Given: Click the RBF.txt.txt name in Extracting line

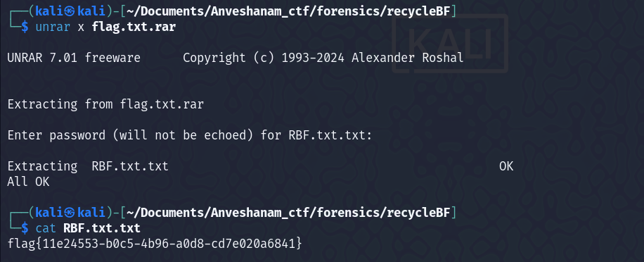Looking at the screenshot, I should 130,166.
